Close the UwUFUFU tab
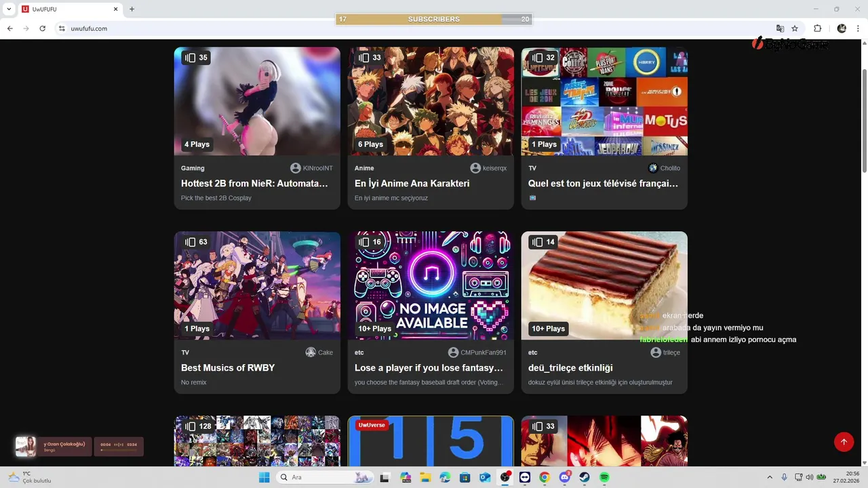Screen dimensions: 868x488 (x=115, y=9)
